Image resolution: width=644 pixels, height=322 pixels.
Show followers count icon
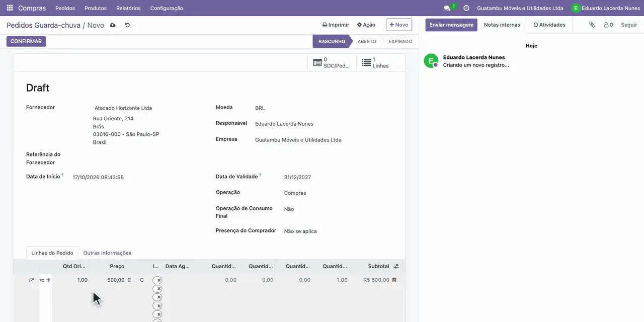click(608, 25)
